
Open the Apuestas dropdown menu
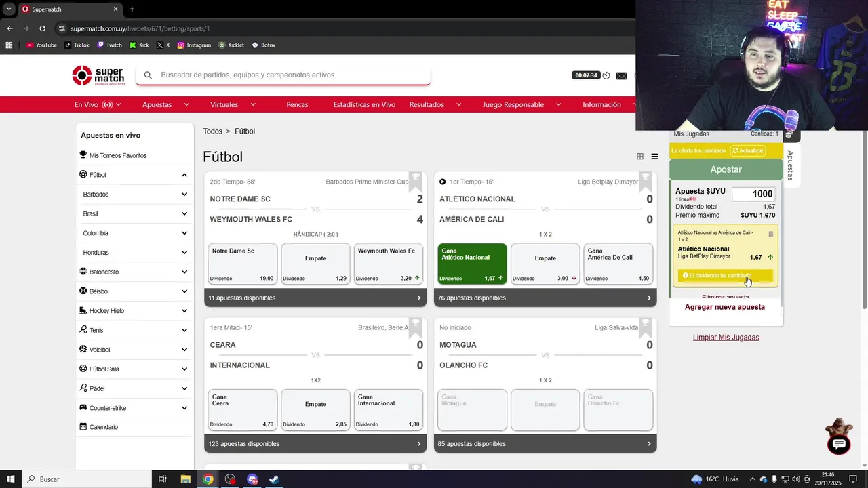[x=166, y=105]
